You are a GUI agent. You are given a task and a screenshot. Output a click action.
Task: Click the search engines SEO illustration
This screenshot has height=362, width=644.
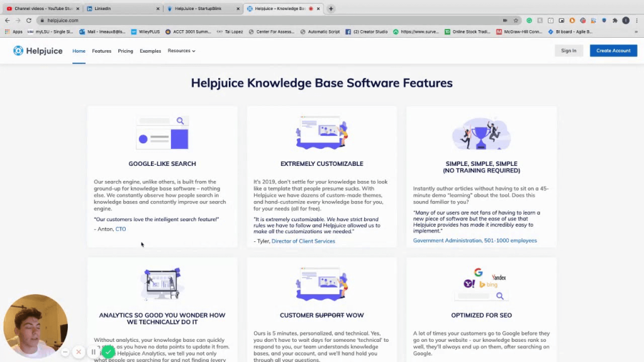coord(481,285)
